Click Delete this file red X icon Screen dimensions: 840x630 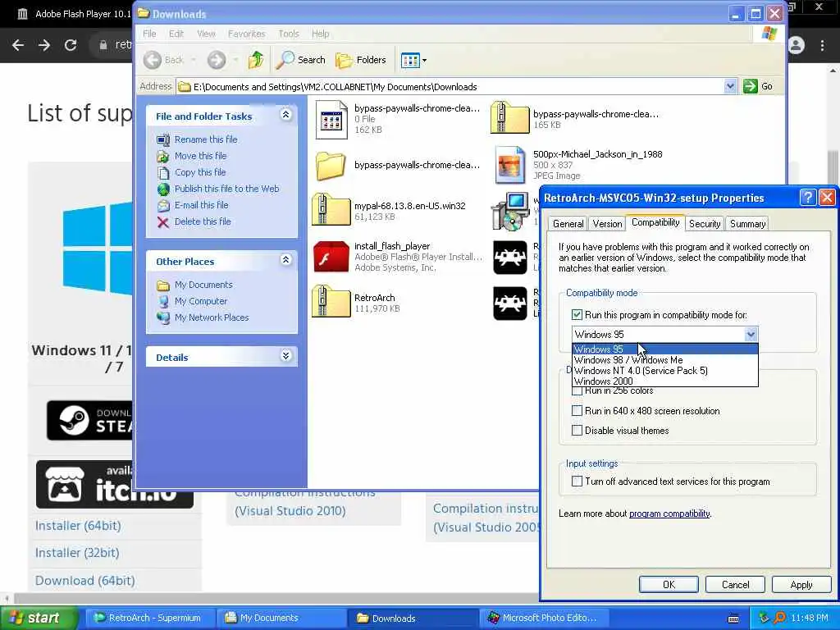163,221
